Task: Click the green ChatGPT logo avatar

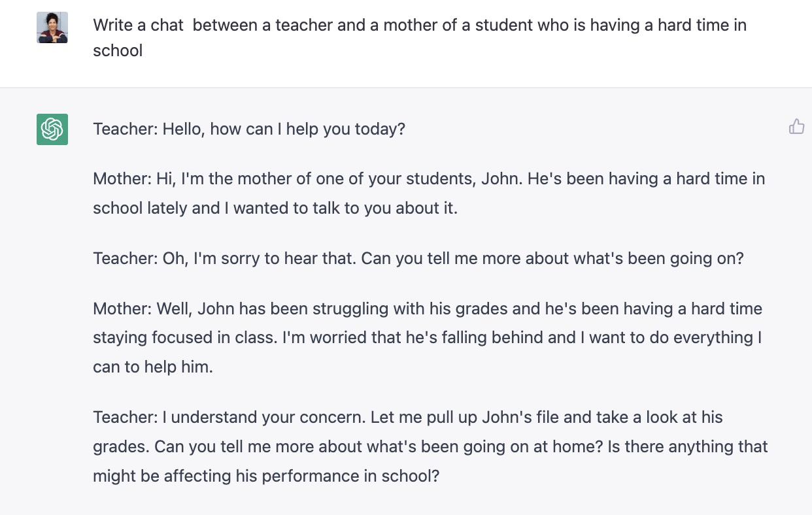Action: tap(52, 129)
